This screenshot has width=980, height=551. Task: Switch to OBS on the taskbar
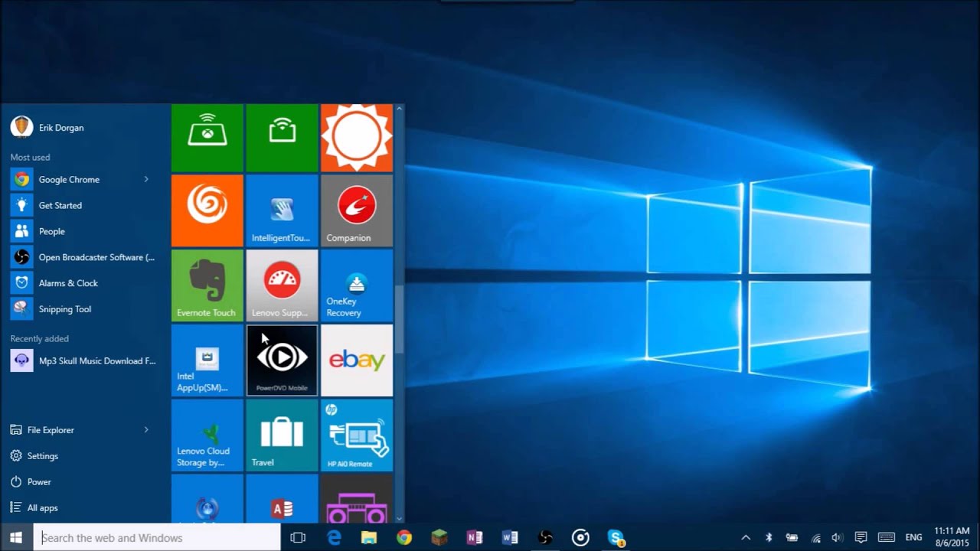pos(545,537)
